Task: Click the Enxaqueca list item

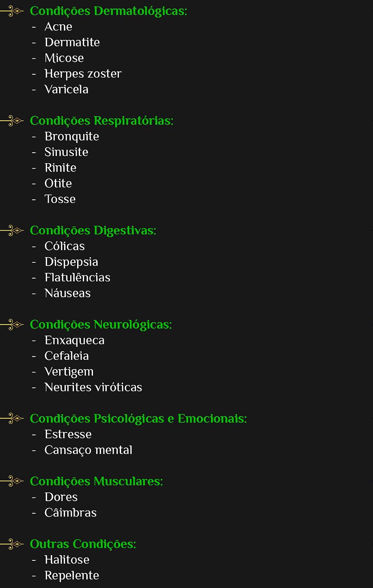Action: [x=74, y=340]
